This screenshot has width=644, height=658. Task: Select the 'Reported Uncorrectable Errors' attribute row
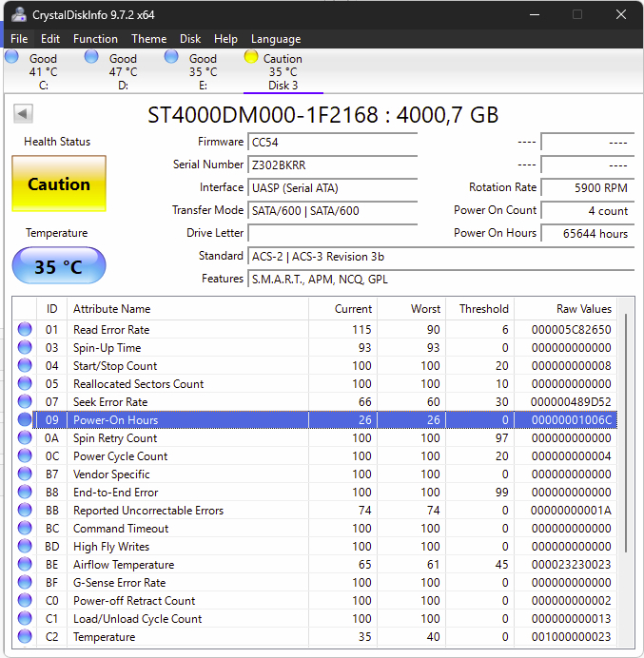point(315,510)
